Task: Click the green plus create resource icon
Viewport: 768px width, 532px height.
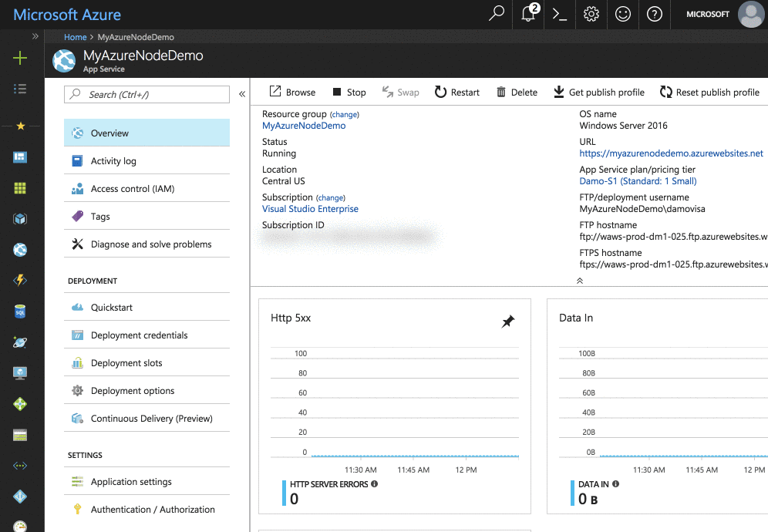Action: tap(20, 59)
